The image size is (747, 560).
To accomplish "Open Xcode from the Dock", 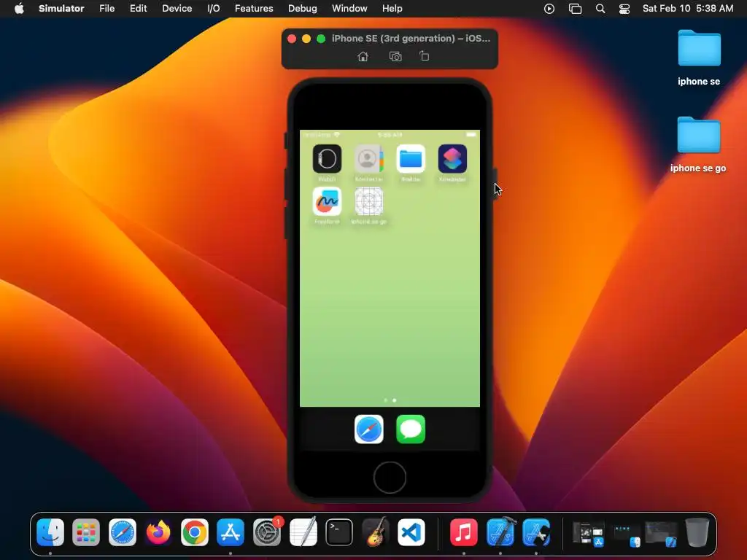I will (500, 532).
